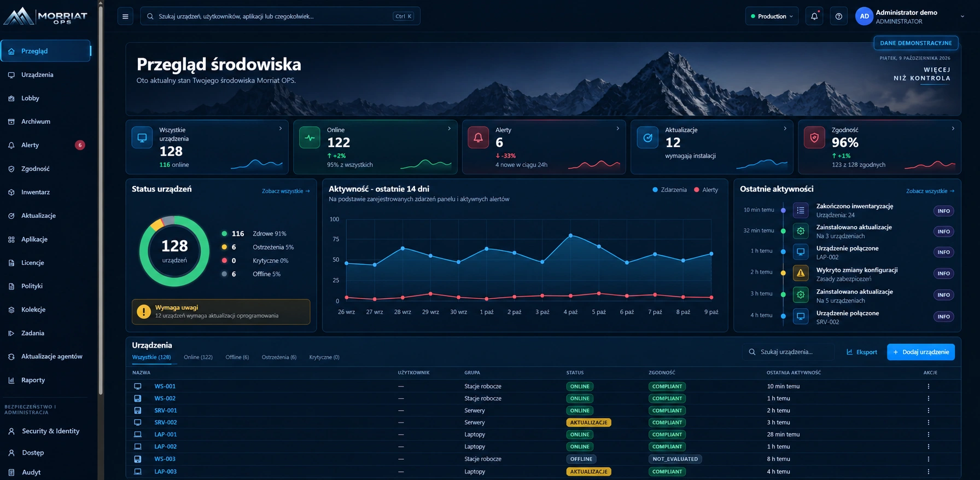Image resolution: width=980 pixels, height=480 pixels.
Task: Click the monitor icon beside Urządzenie połączone SRV-002
Action: [x=801, y=316]
